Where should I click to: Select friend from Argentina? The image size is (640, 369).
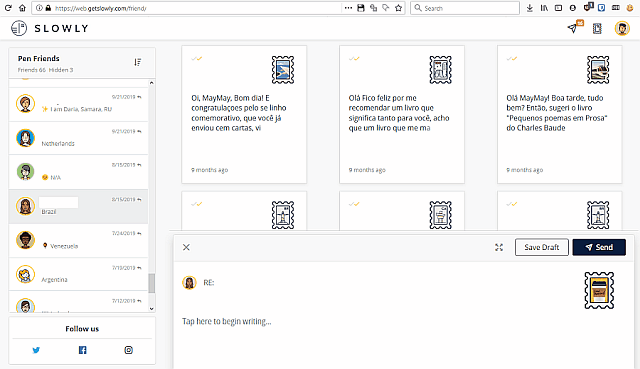click(x=78, y=274)
